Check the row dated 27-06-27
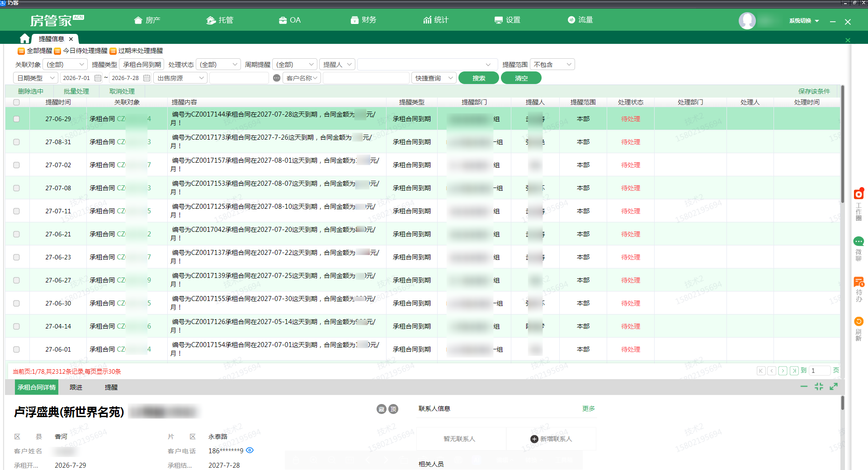The height and width of the screenshot is (470, 868). pos(17,280)
